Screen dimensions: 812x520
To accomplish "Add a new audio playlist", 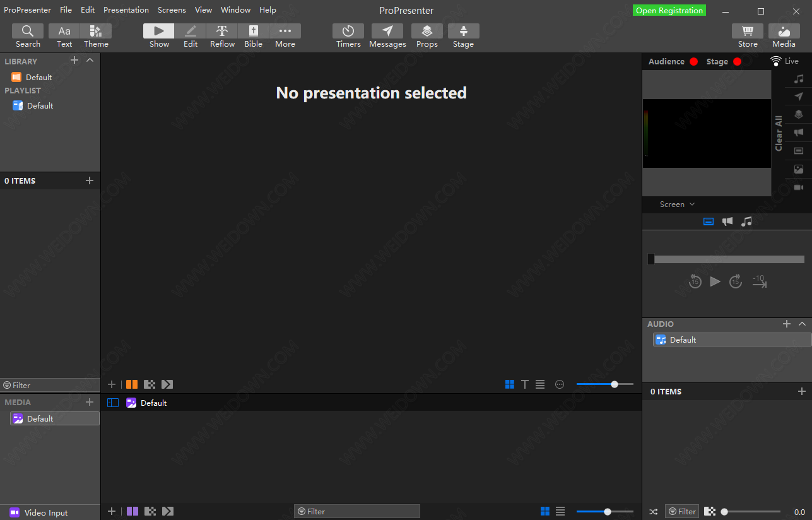I will pos(787,324).
